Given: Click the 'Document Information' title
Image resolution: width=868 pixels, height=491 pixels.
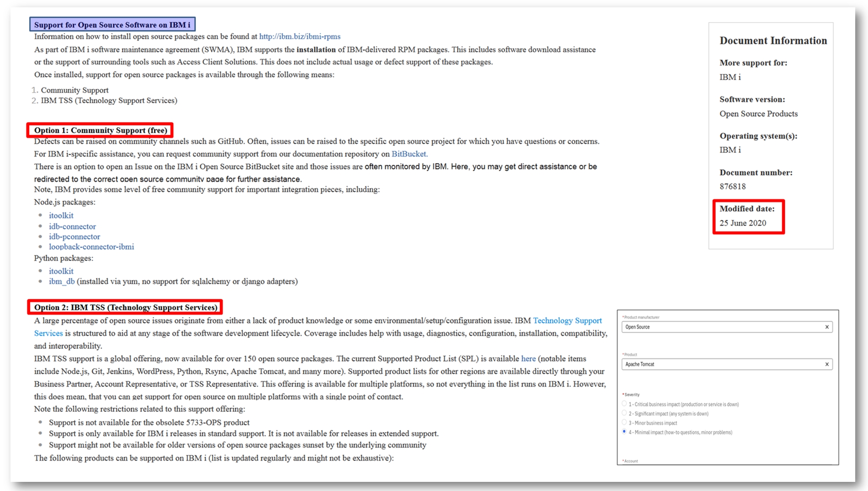Looking at the screenshot, I should [x=773, y=41].
